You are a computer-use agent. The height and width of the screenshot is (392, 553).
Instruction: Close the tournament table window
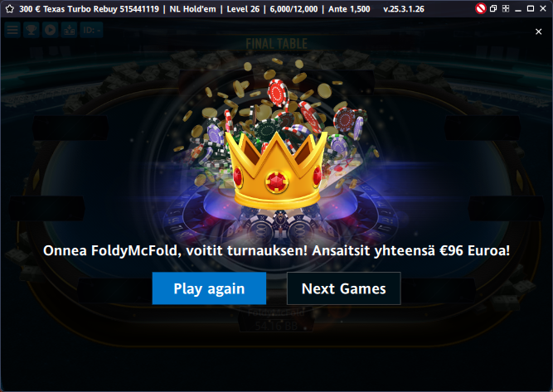coord(543,8)
